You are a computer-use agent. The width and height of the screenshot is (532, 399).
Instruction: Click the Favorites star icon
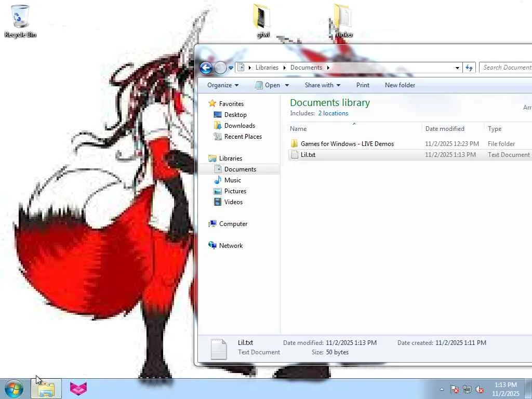coord(212,103)
